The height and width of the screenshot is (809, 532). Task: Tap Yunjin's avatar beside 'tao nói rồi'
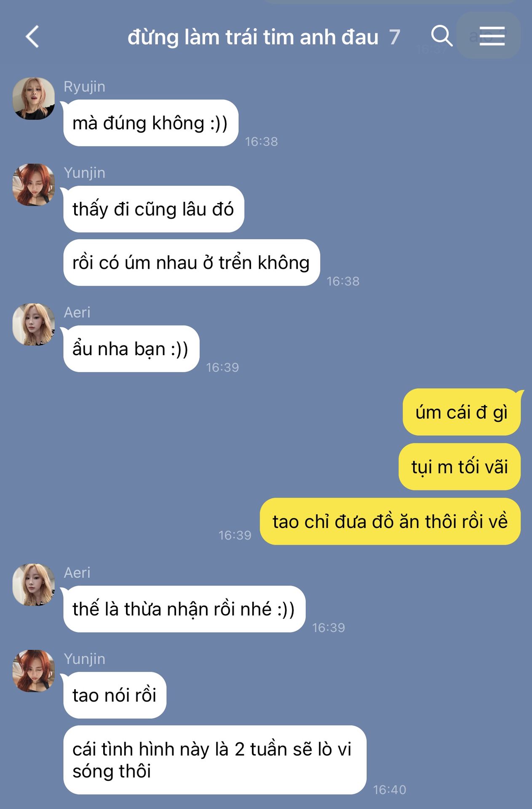34,671
